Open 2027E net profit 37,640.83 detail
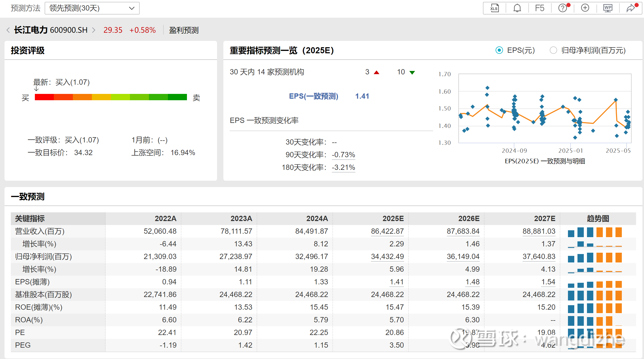Screen dimensions: 644x359 (539, 256)
